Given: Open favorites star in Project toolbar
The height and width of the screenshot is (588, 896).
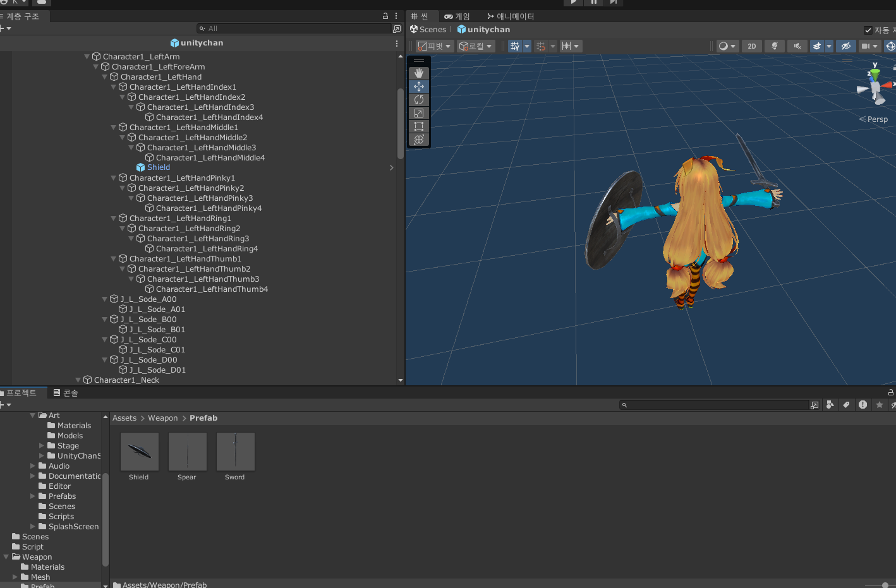Looking at the screenshot, I should pos(880,405).
